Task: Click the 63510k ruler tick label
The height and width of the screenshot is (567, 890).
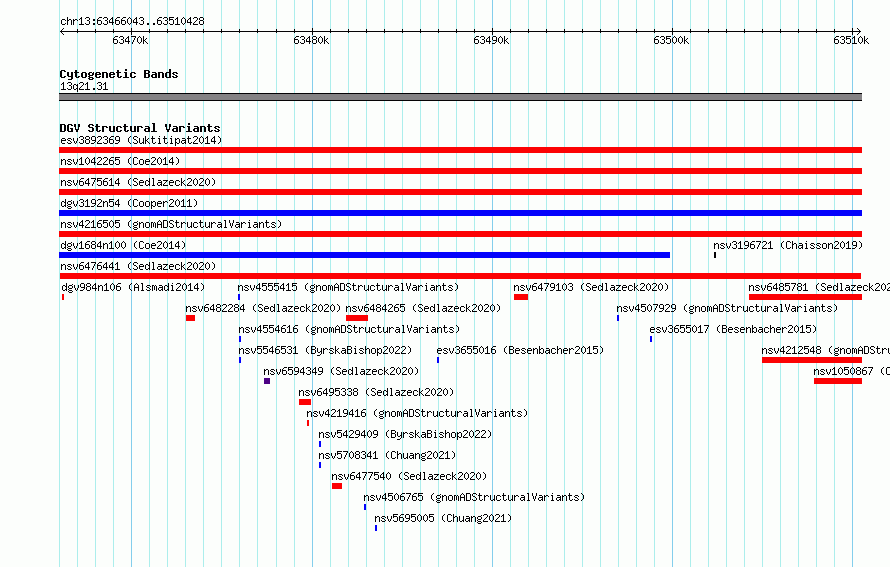Action: 851,40
